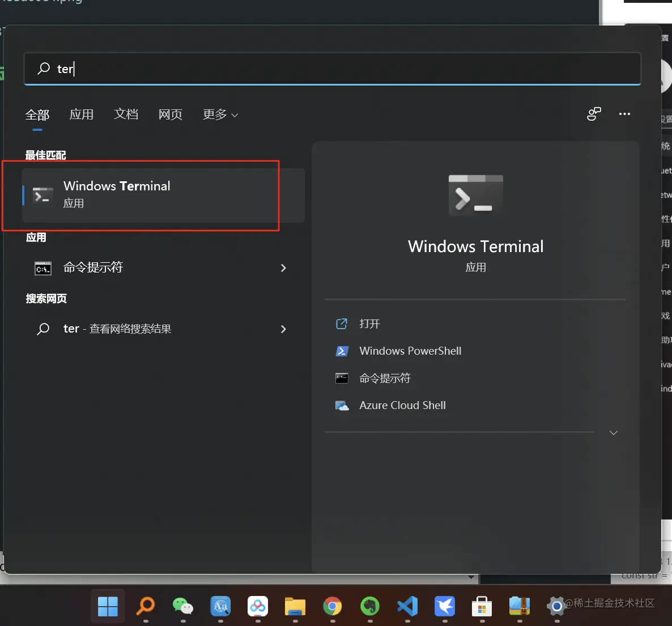Click the 命令提示符 cmd icon in results list
Viewport: 672px width, 626px height.
click(x=43, y=268)
